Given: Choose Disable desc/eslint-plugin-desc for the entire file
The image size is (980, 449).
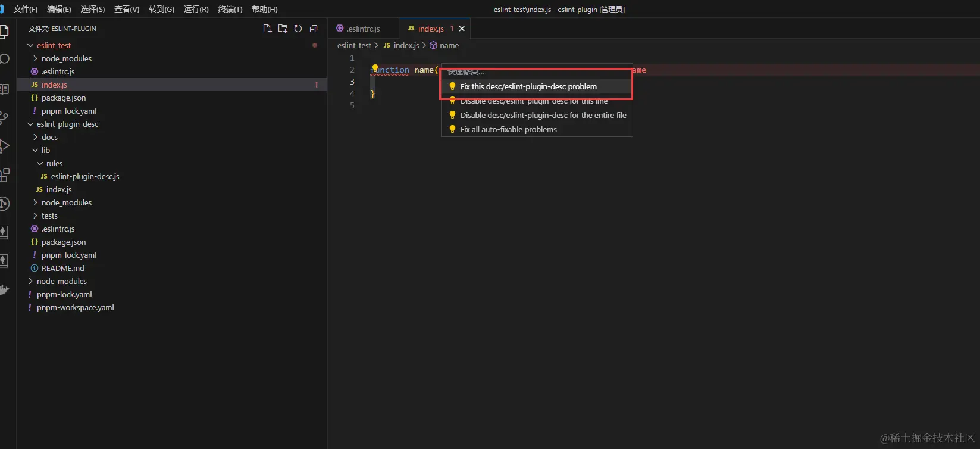Looking at the screenshot, I should coord(537,115).
